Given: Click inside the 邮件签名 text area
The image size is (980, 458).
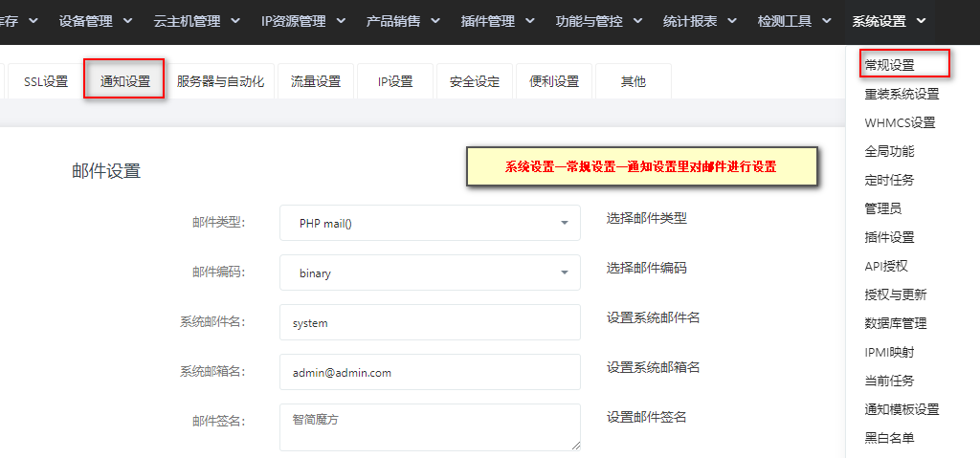Looking at the screenshot, I should click(430, 427).
